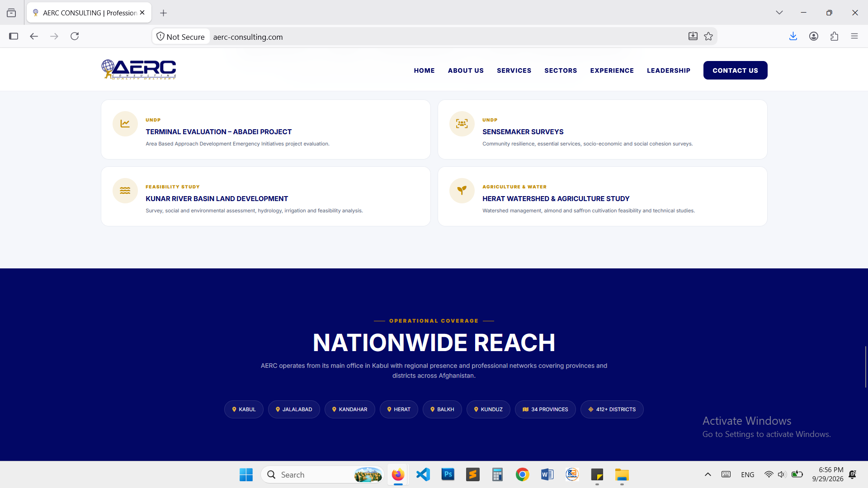Viewport: 868px width, 488px height.
Task: Select the KABUL location pill
Action: (x=244, y=409)
